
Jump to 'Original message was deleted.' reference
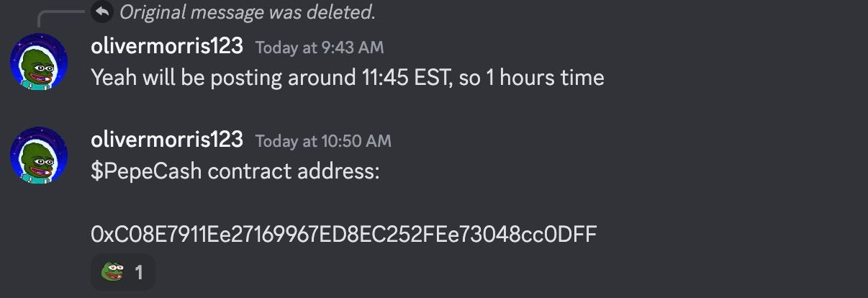tap(247, 12)
